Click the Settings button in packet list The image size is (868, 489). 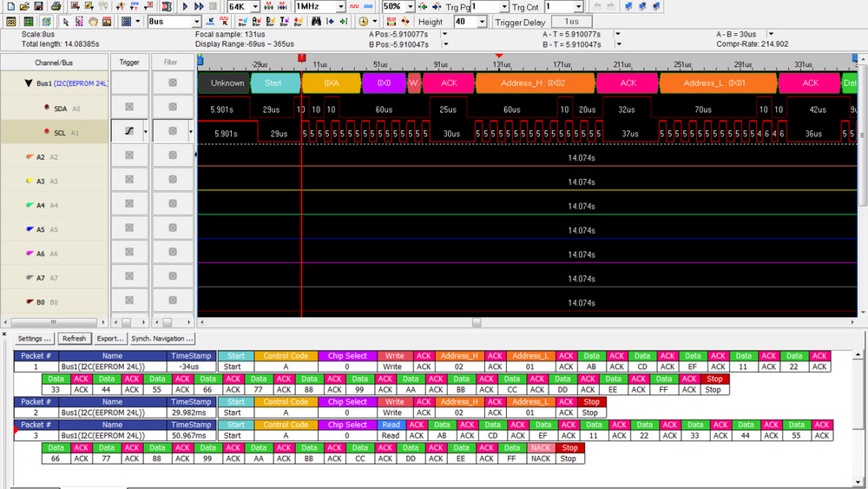point(35,339)
